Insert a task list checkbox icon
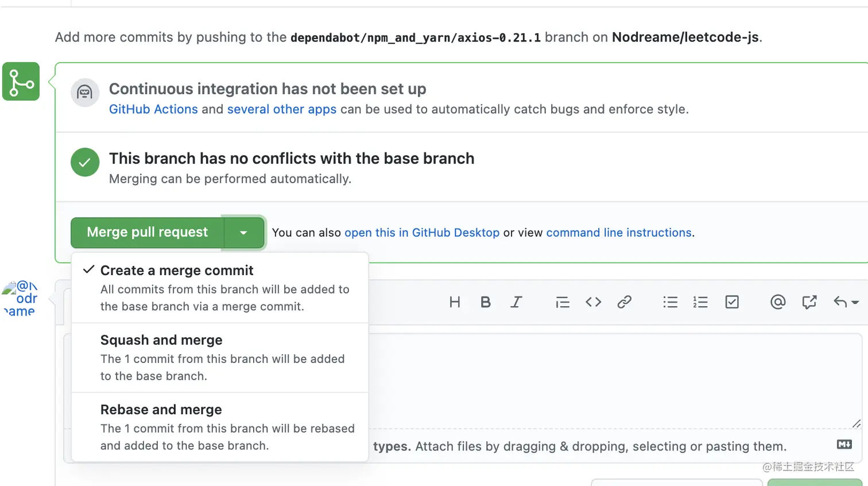Viewport: 868px width, 486px height. [x=732, y=302]
